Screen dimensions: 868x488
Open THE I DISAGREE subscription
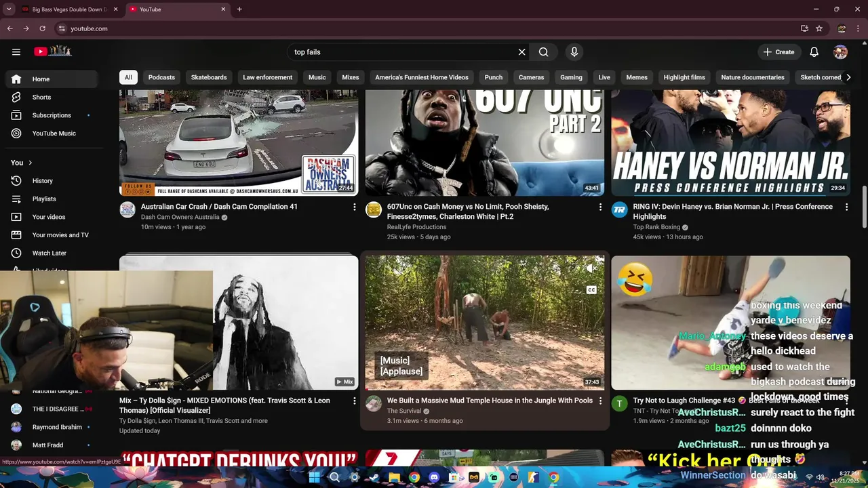point(52,409)
